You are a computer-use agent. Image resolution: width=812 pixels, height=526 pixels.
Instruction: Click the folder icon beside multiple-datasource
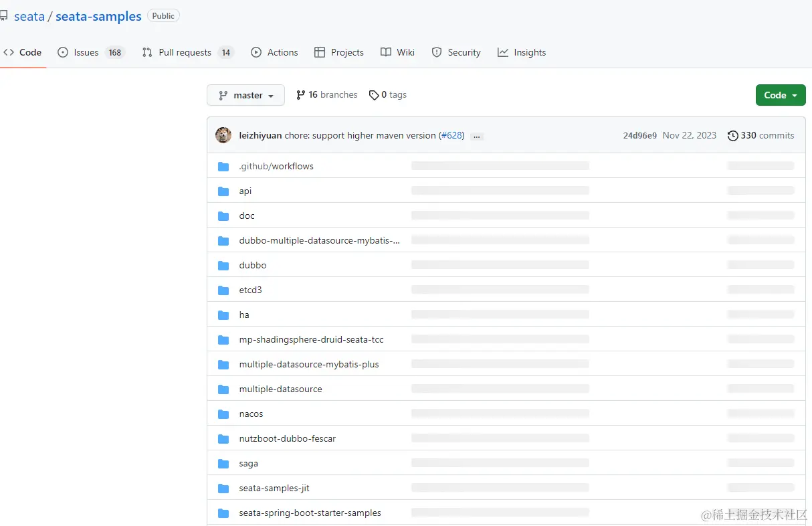[223, 389]
